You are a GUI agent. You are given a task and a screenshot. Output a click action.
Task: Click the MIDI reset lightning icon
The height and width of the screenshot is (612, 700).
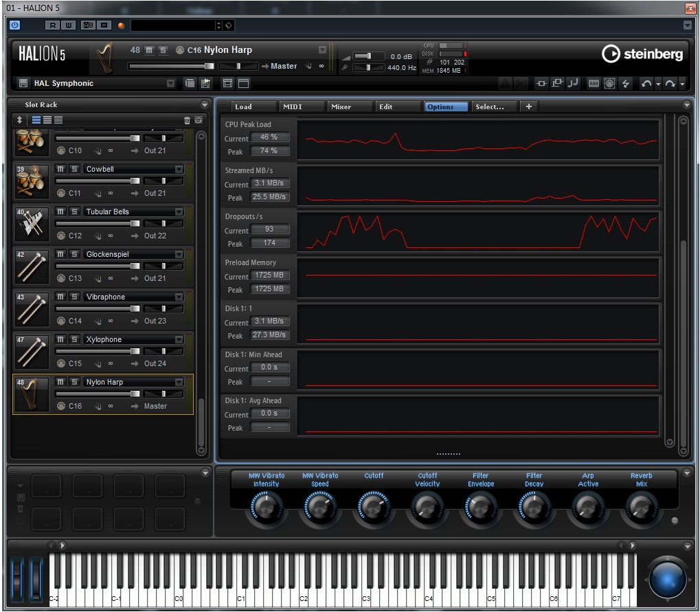tap(626, 84)
